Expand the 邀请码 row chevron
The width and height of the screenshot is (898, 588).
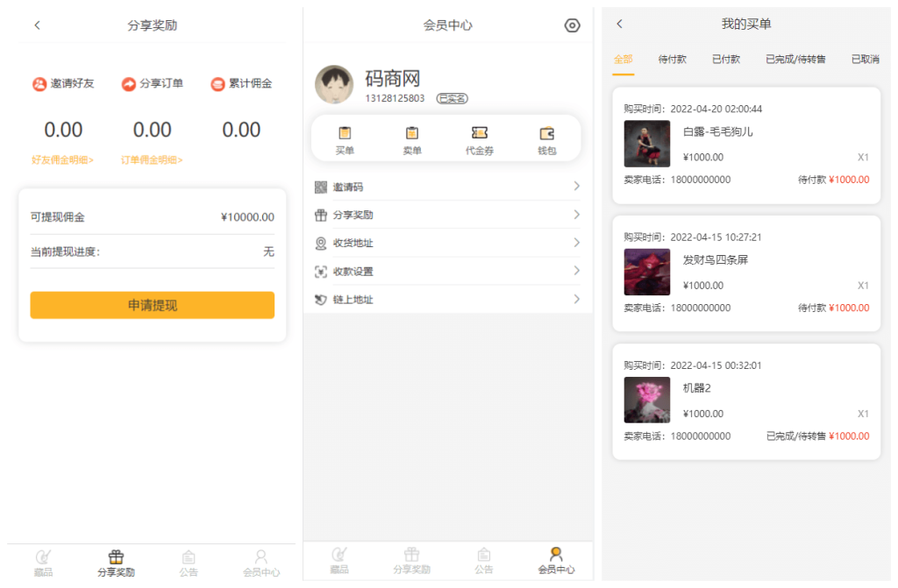tap(576, 187)
